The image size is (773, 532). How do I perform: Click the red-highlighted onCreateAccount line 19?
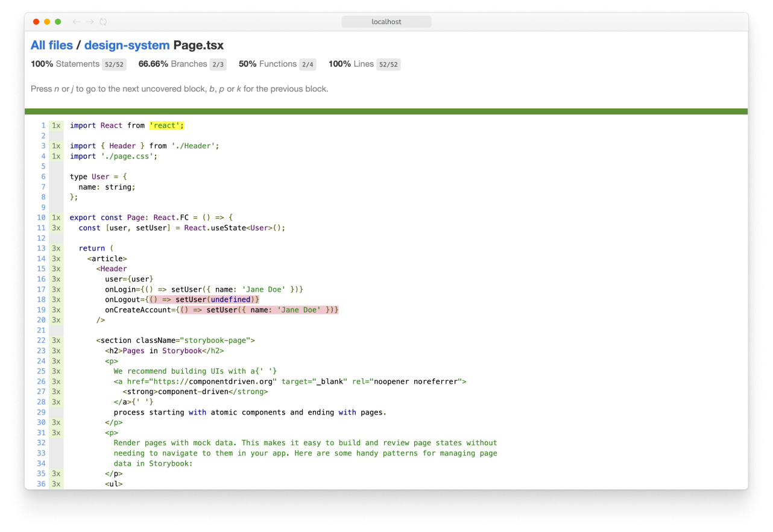pyautogui.click(x=259, y=310)
